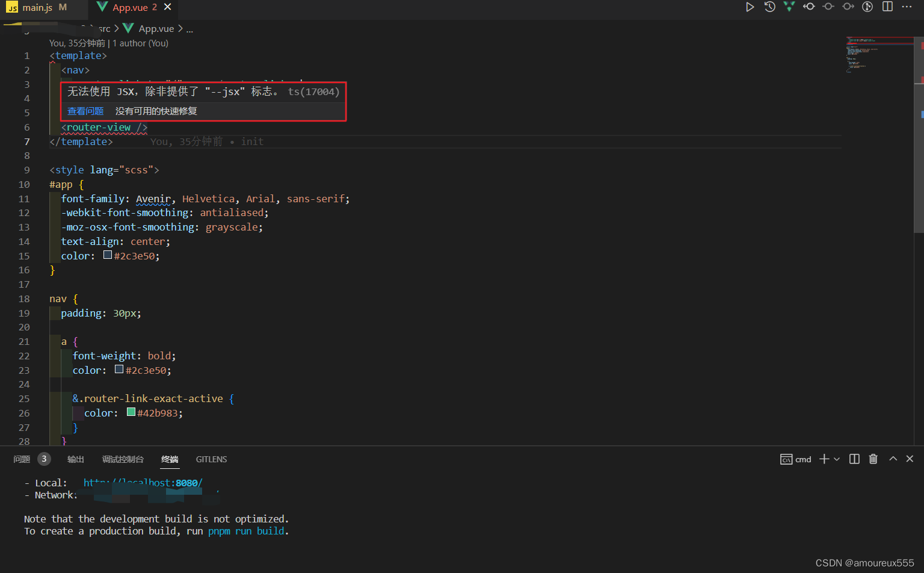Click App.vue in the breadcrumb
This screenshot has width=924, height=573.
[x=156, y=29]
